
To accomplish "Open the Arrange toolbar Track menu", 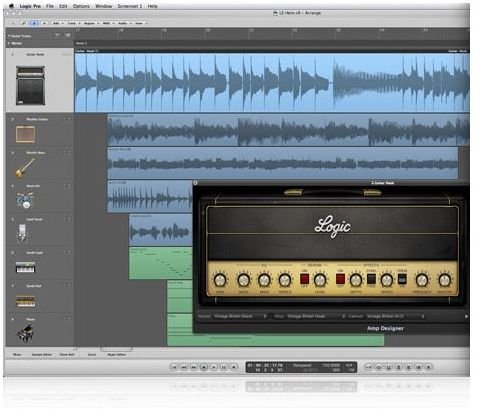I will coord(73,23).
